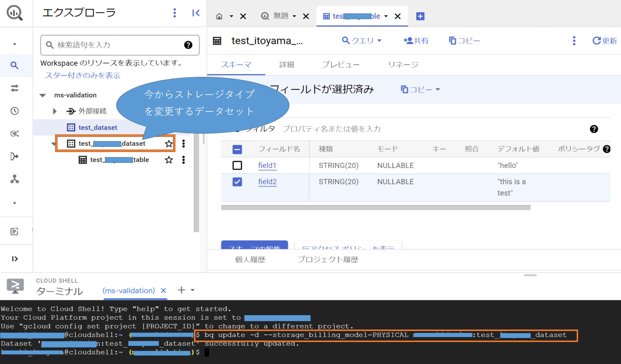The width and height of the screenshot is (621, 364).
Task: Expand the external connections (外部接続) node
Action: click(x=55, y=111)
